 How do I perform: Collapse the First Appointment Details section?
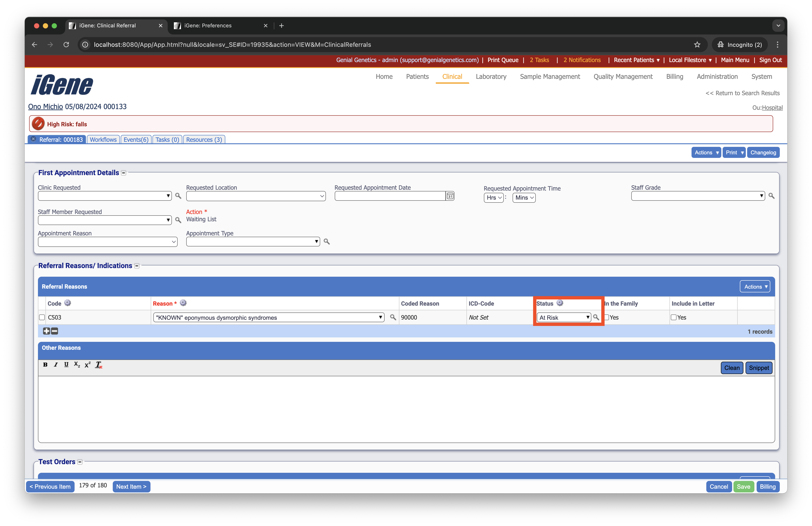124,173
